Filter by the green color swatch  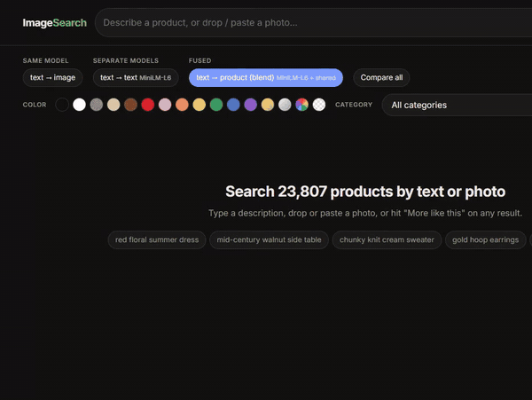(x=216, y=105)
